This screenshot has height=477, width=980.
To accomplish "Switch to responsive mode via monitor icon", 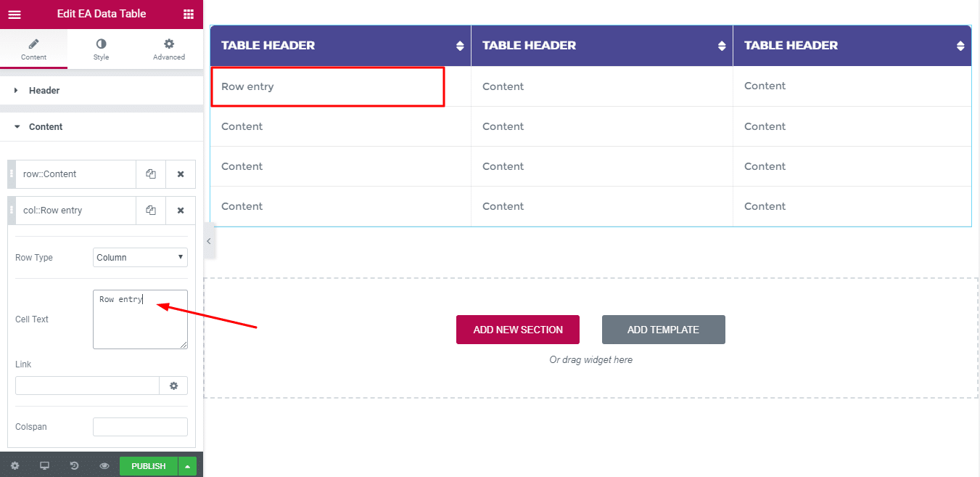I will pyautogui.click(x=44, y=465).
